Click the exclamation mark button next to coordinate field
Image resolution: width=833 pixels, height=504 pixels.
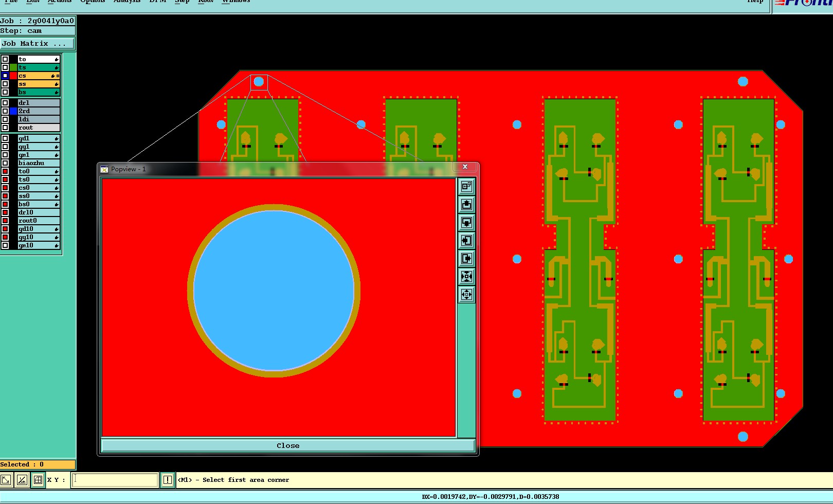(167, 480)
